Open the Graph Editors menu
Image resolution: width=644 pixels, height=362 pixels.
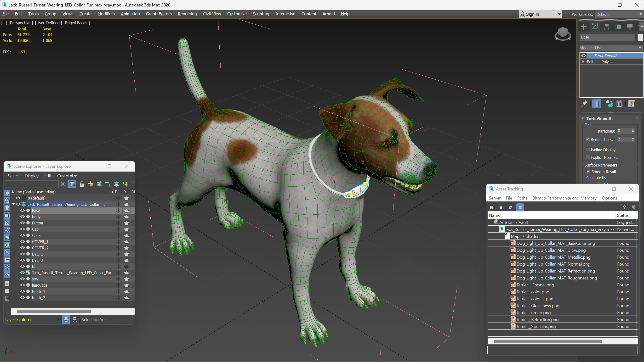point(159,14)
